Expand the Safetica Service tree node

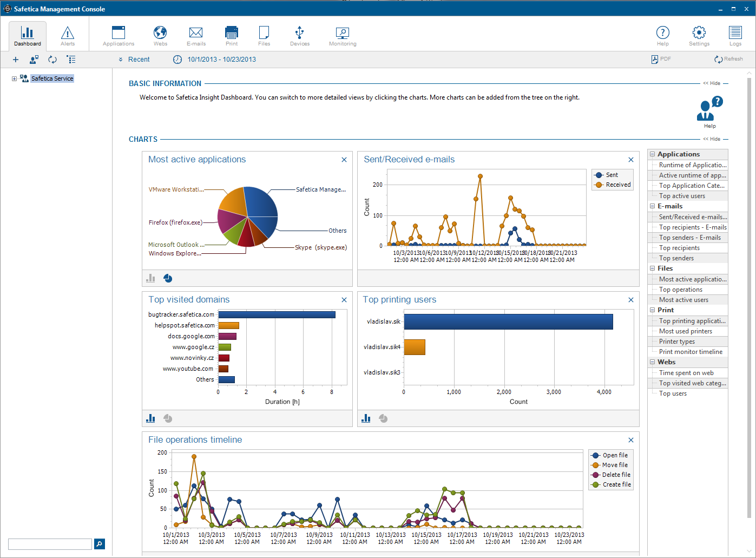click(x=14, y=78)
